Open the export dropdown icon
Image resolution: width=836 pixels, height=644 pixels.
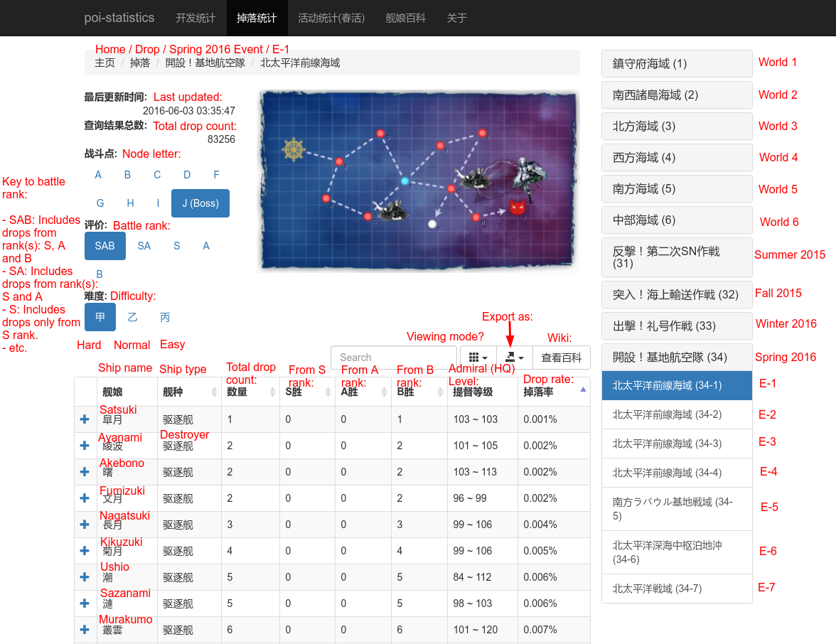pos(515,357)
